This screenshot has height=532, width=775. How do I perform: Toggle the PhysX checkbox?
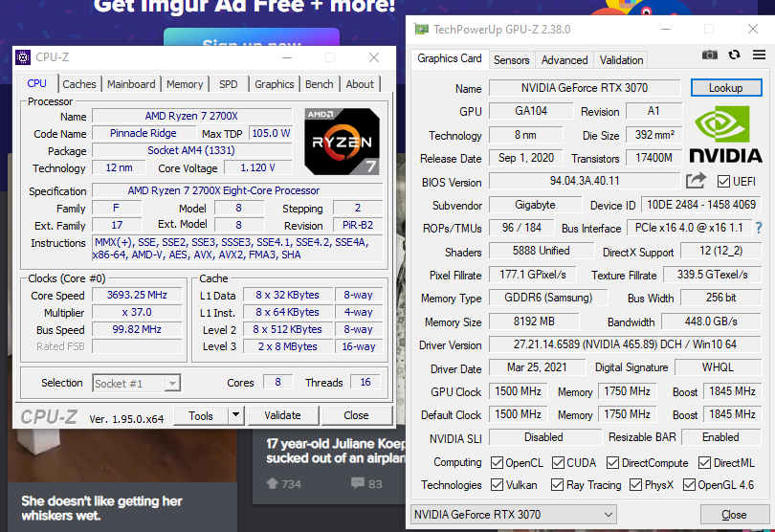(635, 484)
